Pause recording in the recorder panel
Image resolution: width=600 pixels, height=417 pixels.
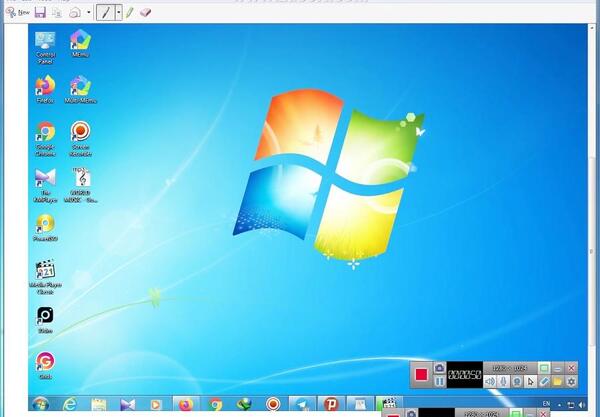[x=439, y=381]
